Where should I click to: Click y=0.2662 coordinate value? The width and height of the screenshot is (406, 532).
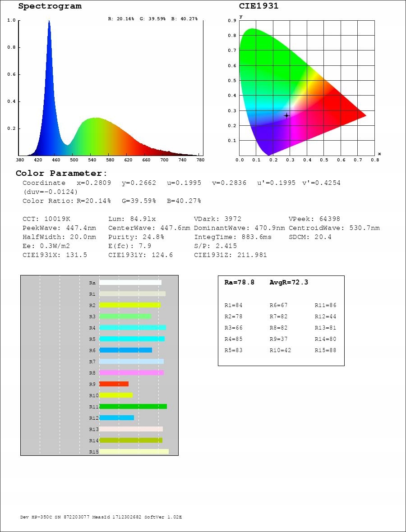tap(139, 183)
